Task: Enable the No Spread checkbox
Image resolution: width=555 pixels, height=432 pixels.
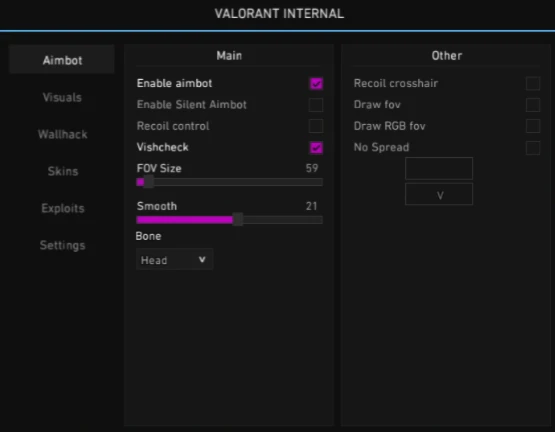Action: click(533, 147)
